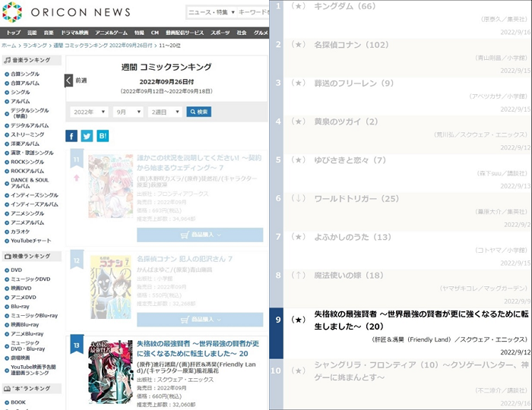Screen dimensions: 532x410
Task: Open インディーズシングル ranking in sidebar
Action: 34,195
